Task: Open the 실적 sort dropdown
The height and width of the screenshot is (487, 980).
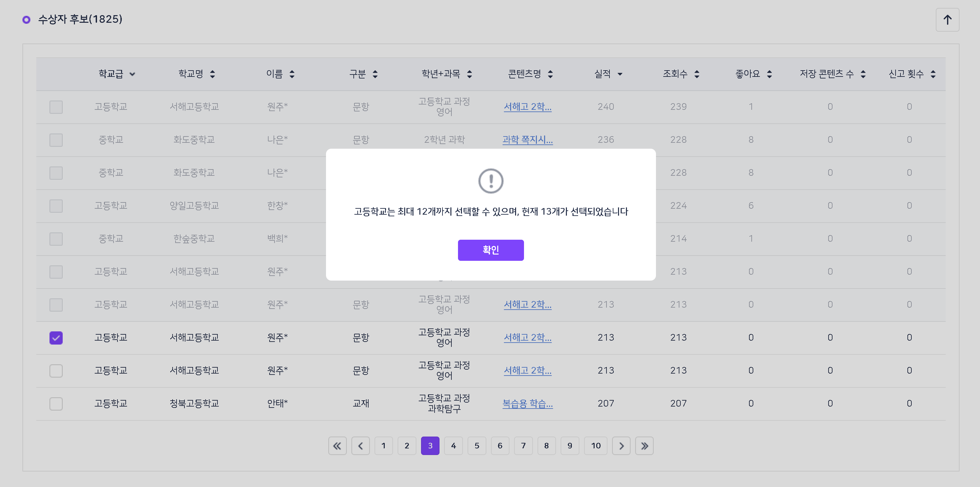Action: (x=620, y=74)
